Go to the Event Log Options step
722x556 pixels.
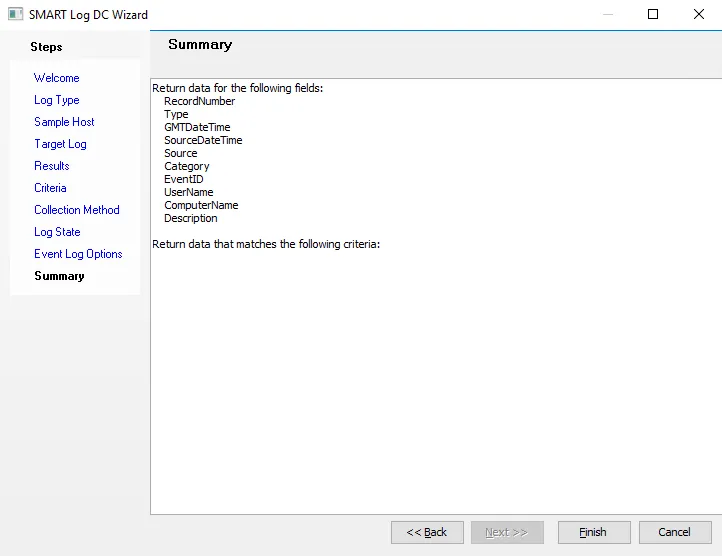pyautogui.click(x=78, y=254)
